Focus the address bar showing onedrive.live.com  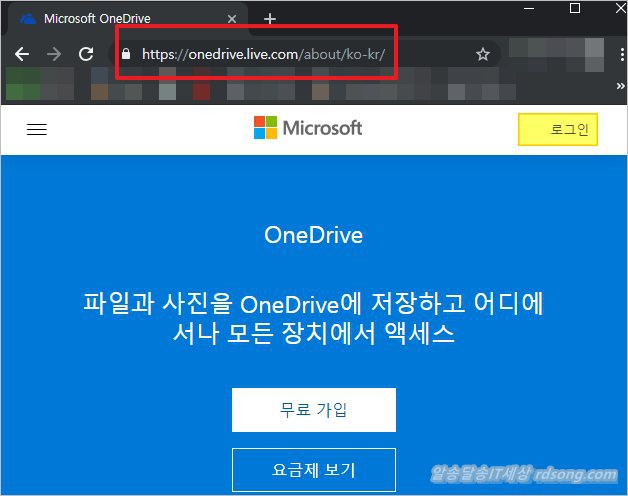300,54
